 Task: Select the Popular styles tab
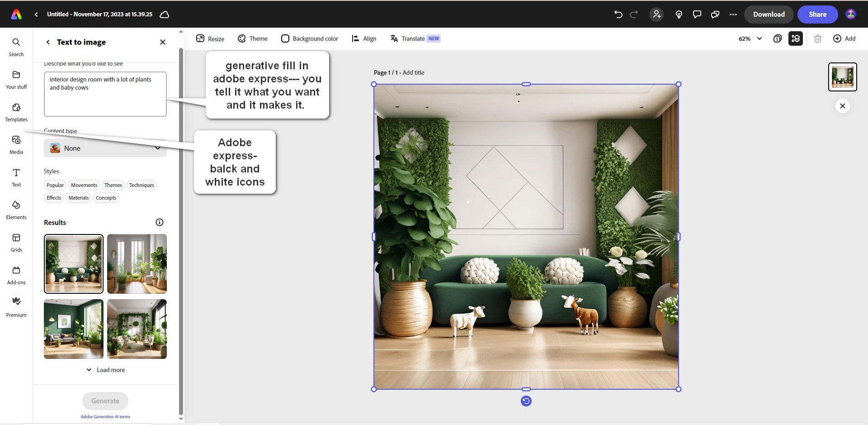point(55,185)
